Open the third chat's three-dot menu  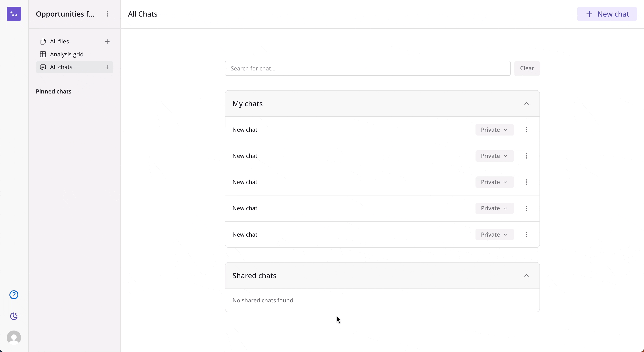(526, 182)
